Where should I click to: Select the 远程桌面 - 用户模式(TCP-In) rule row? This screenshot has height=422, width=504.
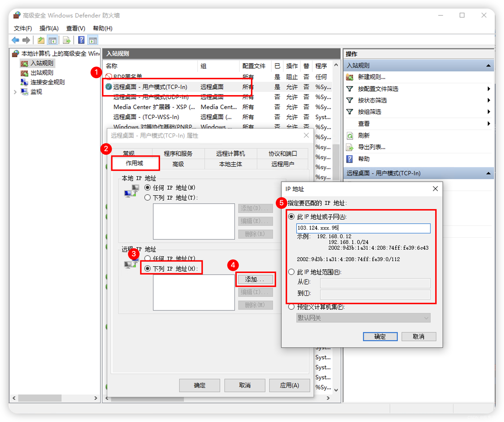(218, 87)
